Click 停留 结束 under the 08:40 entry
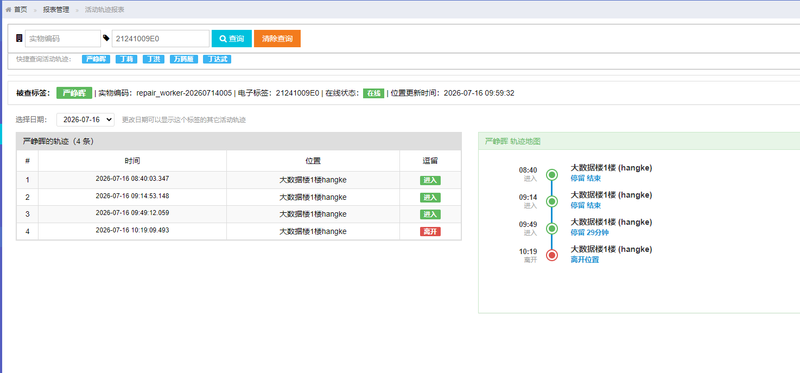 tap(586, 178)
